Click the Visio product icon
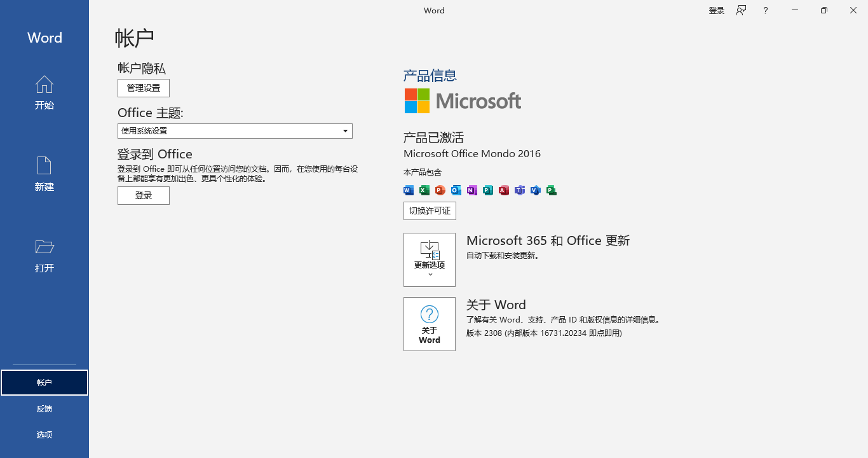Viewport: 868px width, 458px height. (x=536, y=190)
